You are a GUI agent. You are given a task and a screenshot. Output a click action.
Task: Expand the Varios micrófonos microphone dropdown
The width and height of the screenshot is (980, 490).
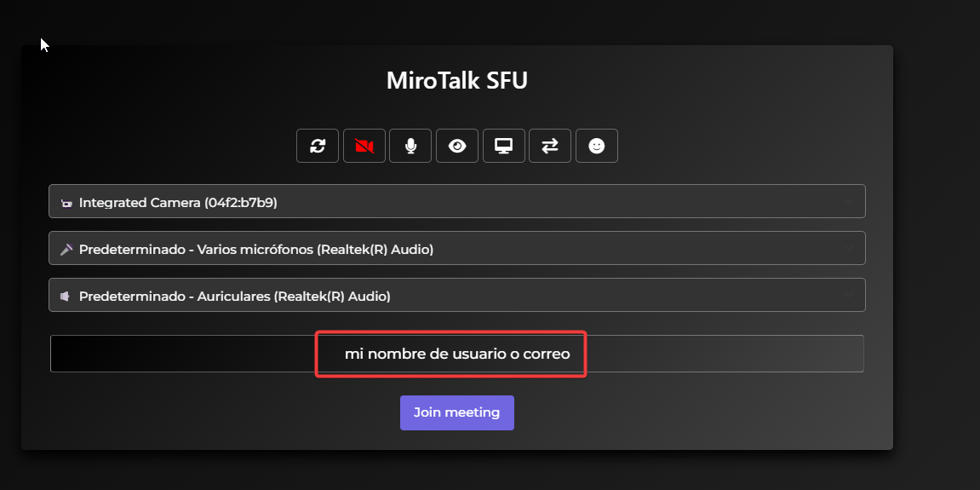(457, 249)
